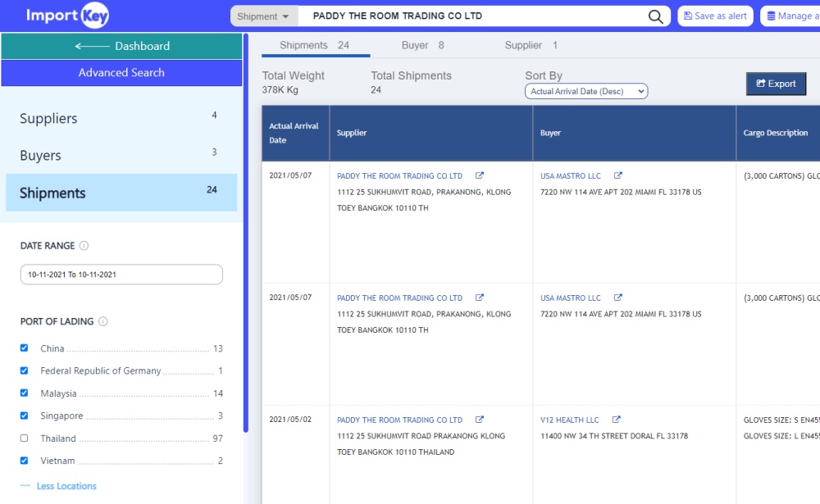The width and height of the screenshot is (820, 504).
Task: Expand the Sort By dropdown
Action: tap(585, 92)
